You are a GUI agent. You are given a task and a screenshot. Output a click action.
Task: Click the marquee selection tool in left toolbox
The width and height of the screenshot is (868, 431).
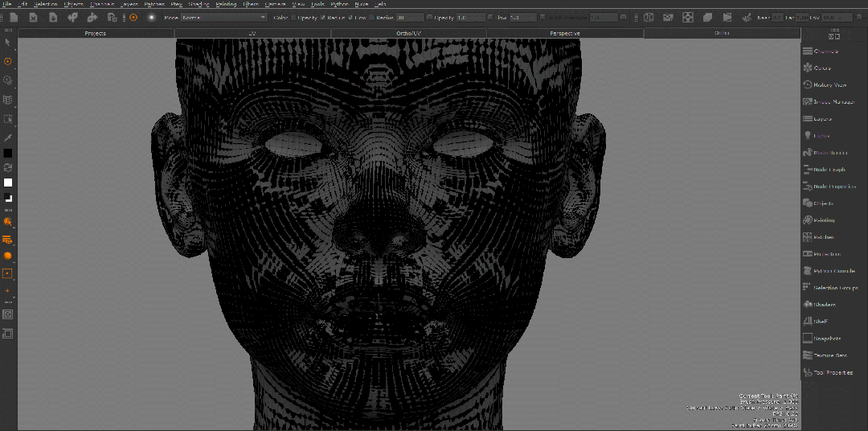8,119
